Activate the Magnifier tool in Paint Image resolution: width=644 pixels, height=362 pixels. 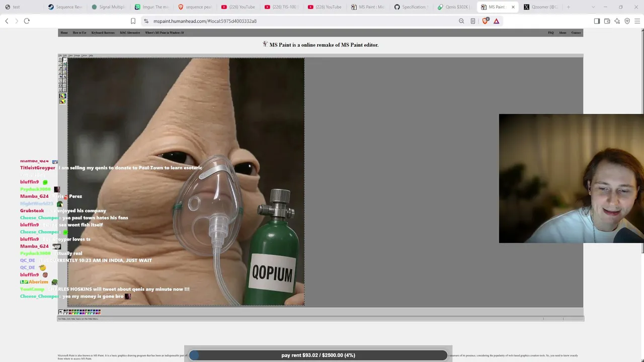click(65, 68)
